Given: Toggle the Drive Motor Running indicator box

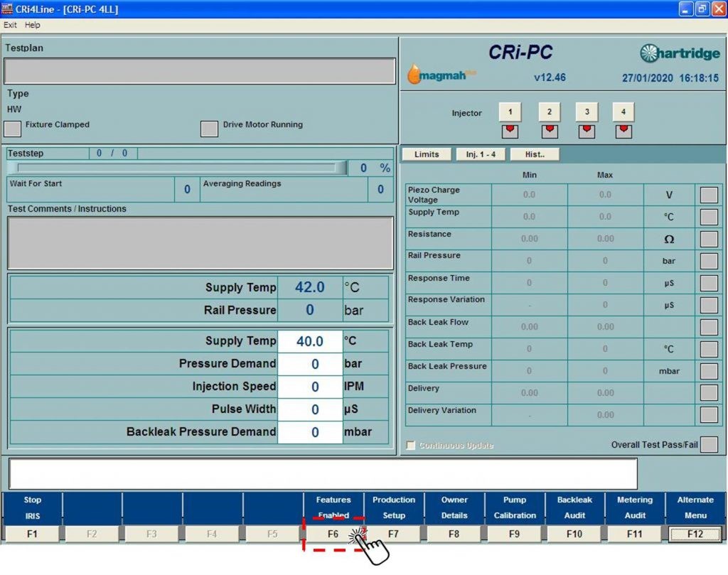Looking at the screenshot, I should 210,129.
